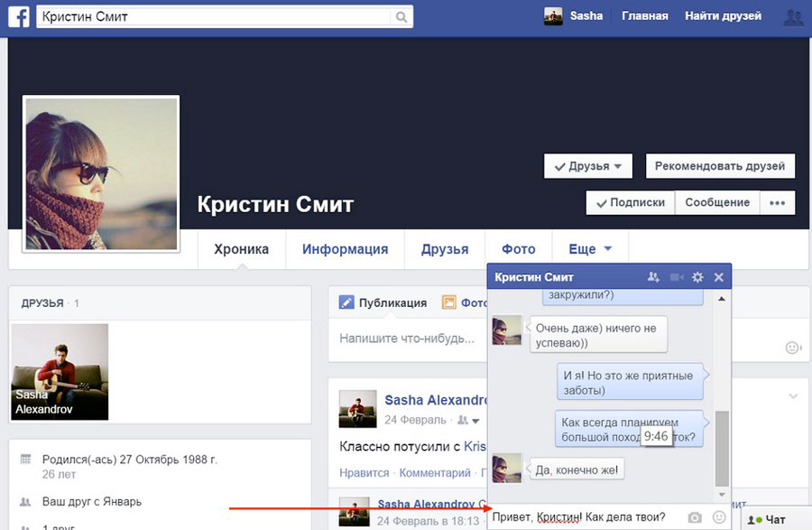Click Нравится under the post

[364, 472]
